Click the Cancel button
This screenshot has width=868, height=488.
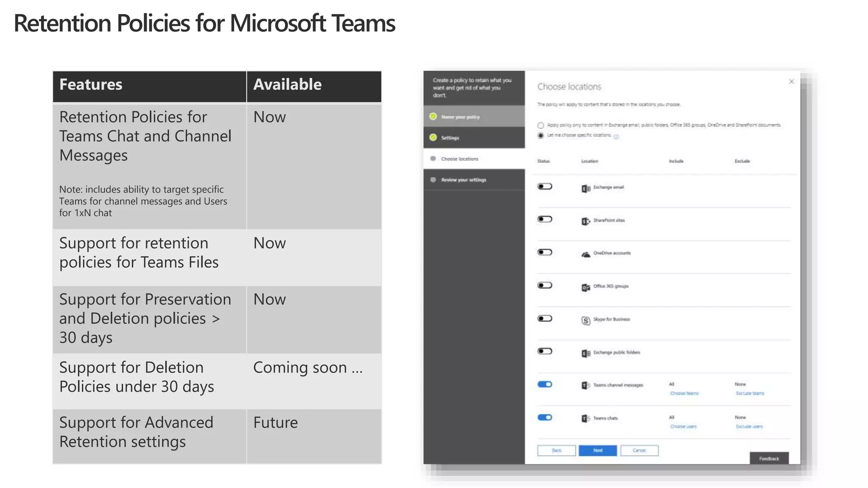coord(639,450)
